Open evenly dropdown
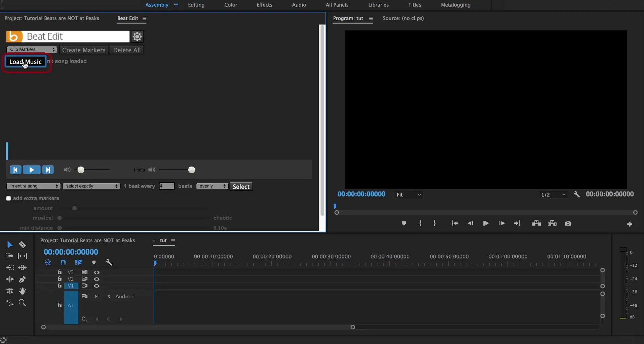The height and width of the screenshot is (344, 644). [212, 186]
